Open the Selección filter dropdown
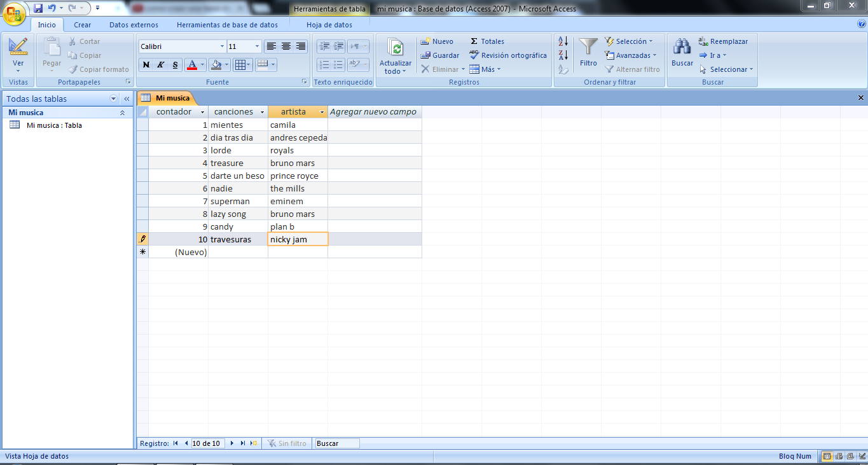 [629, 41]
